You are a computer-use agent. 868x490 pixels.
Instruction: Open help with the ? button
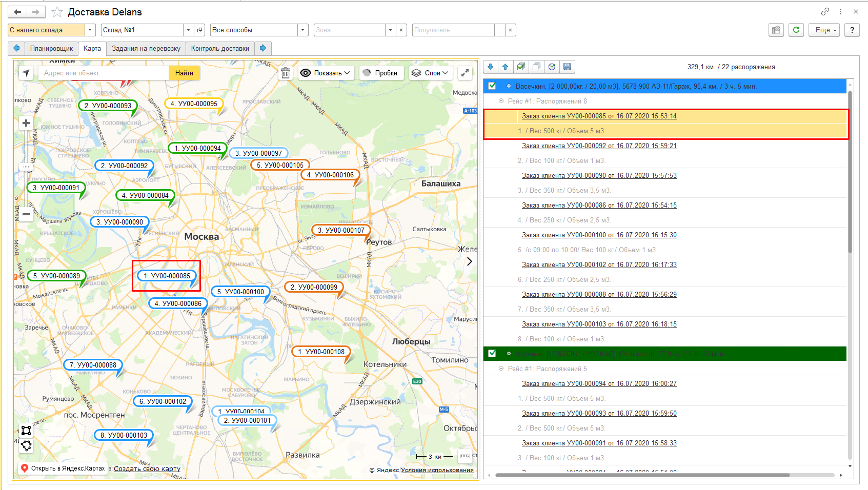[852, 30]
